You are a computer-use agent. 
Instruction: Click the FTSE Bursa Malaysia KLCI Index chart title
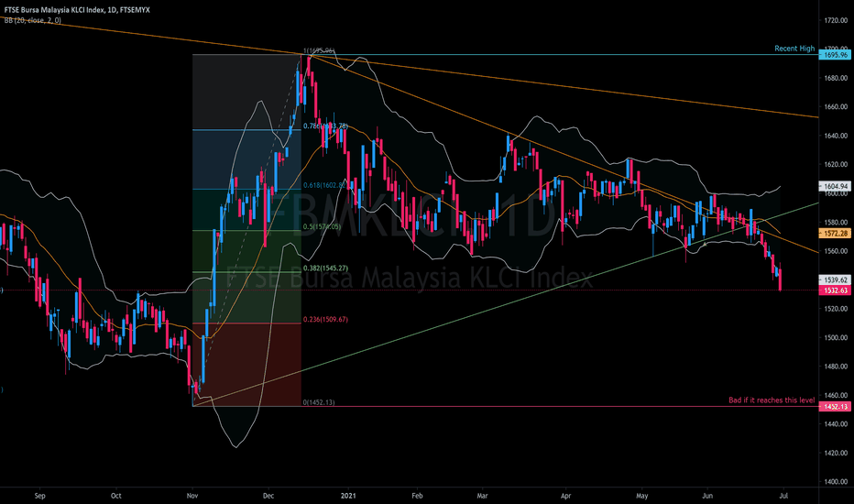(77, 10)
